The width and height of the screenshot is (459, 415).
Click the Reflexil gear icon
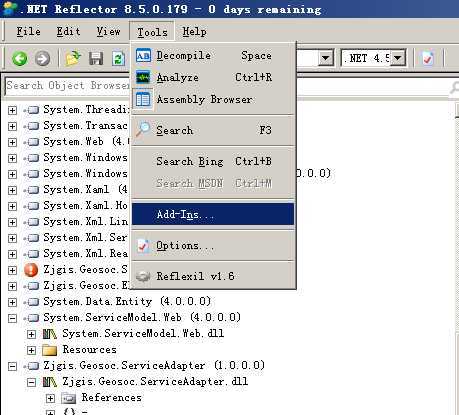tap(143, 276)
